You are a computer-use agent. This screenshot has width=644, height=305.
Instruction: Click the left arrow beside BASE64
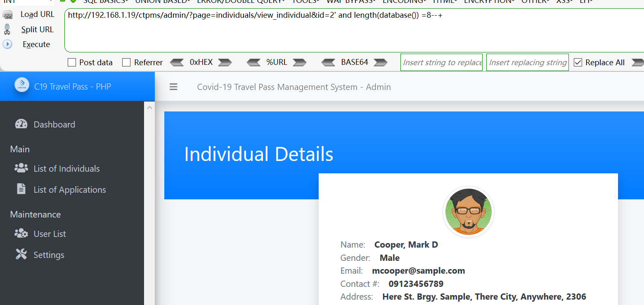328,62
